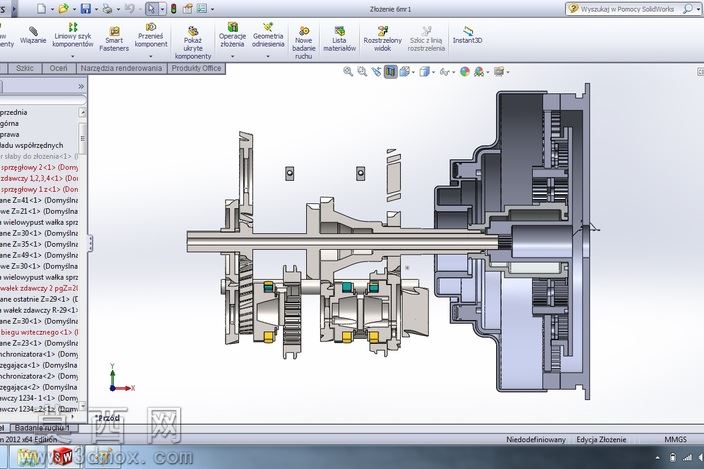Click Apply Scene icon

[479, 71]
